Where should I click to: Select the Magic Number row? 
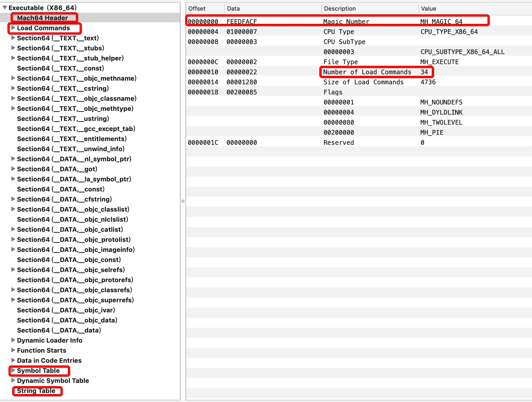[346, 21]
